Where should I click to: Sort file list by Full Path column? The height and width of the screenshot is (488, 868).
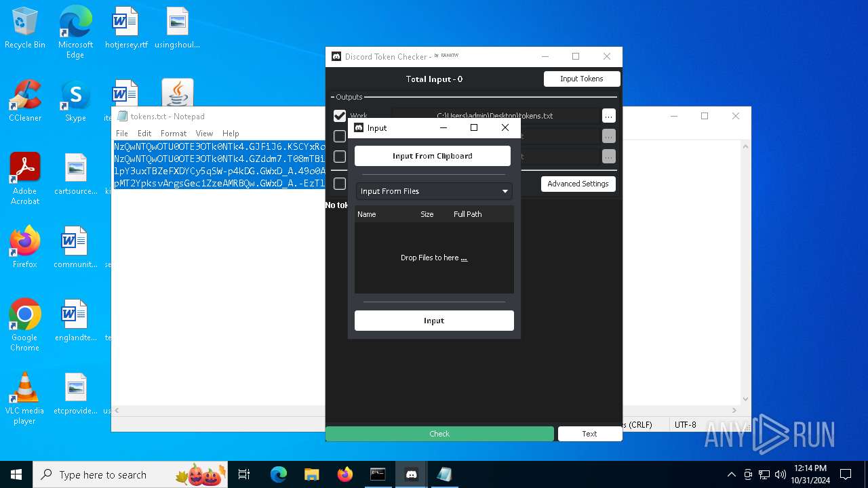point(468,214)
